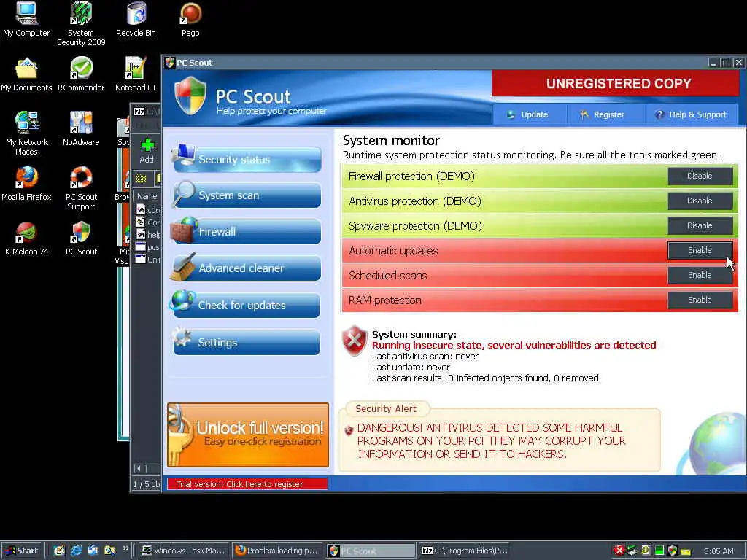This screenshot has width=747, height=560.
Task: Click the green square tray icon
Action: coord(659,551)
